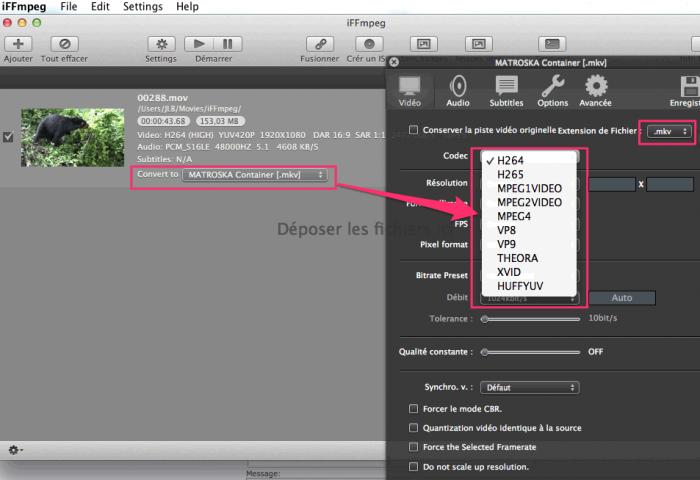700x480 pixels.
Task: Open the Avancée gear tab
Action: (596, 91)
